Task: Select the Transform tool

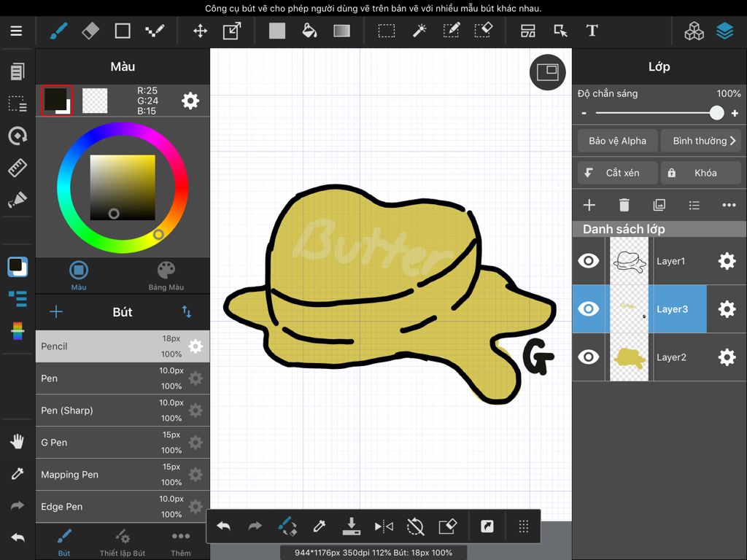Action: [232, 31]
